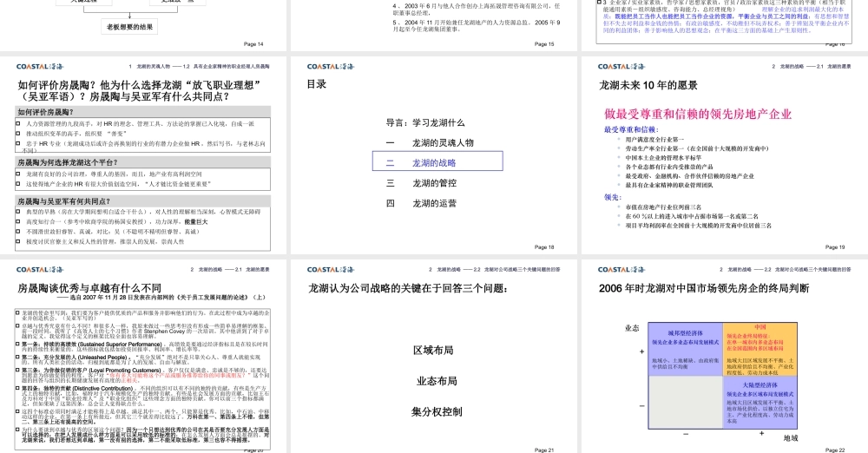Select slide heading 2006年时龙湖对中国市场领先房企的终局判断
This screenshot has width=868, height=453.
coord(704,288)
